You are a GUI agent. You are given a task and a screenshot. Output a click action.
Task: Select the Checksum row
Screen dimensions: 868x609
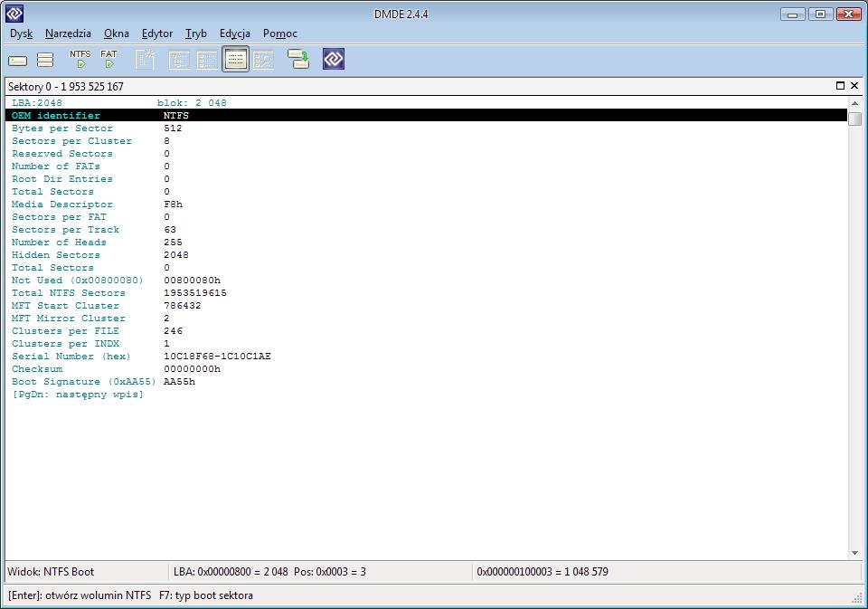[426, 369]
